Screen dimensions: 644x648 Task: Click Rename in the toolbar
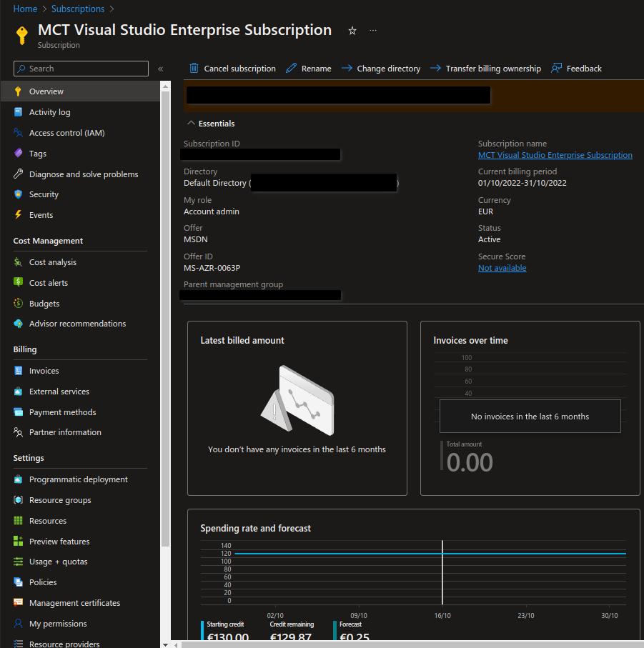pos(309,68)
